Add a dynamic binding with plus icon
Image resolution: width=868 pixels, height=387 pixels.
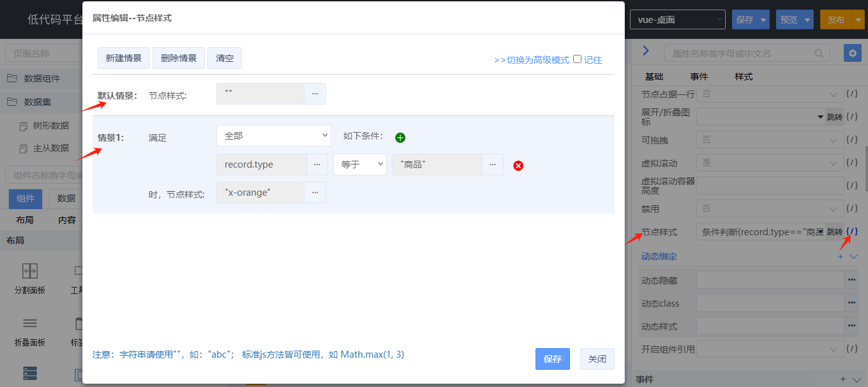click(x=841, y=256)
